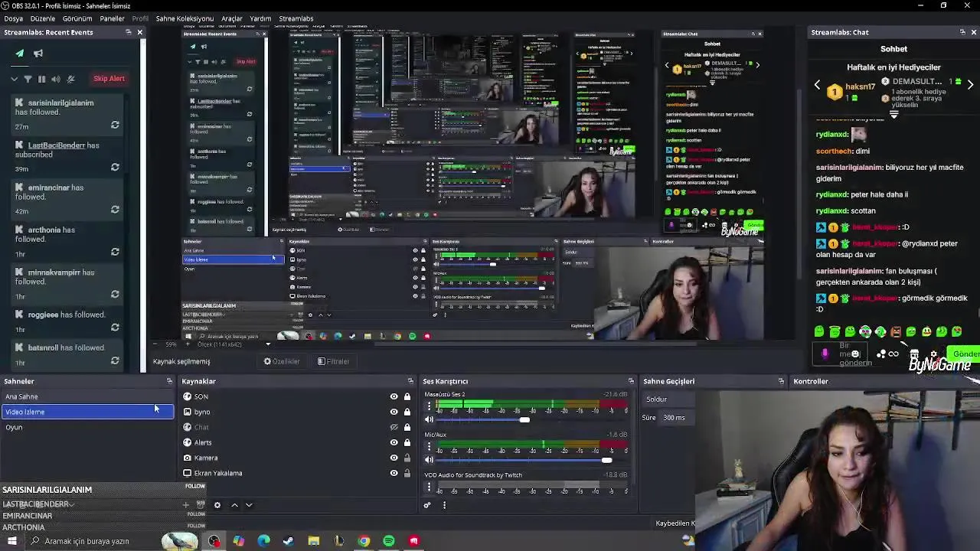The image size is (980, 551).
Task: Open the Filtreler button
Action: pos(333,361)
